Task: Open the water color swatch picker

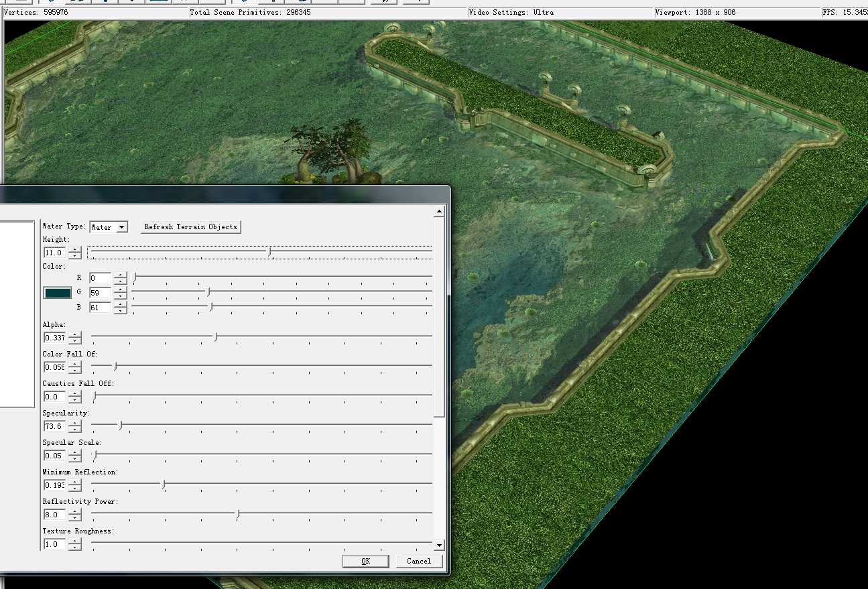Action: click(x=58, y=293)
